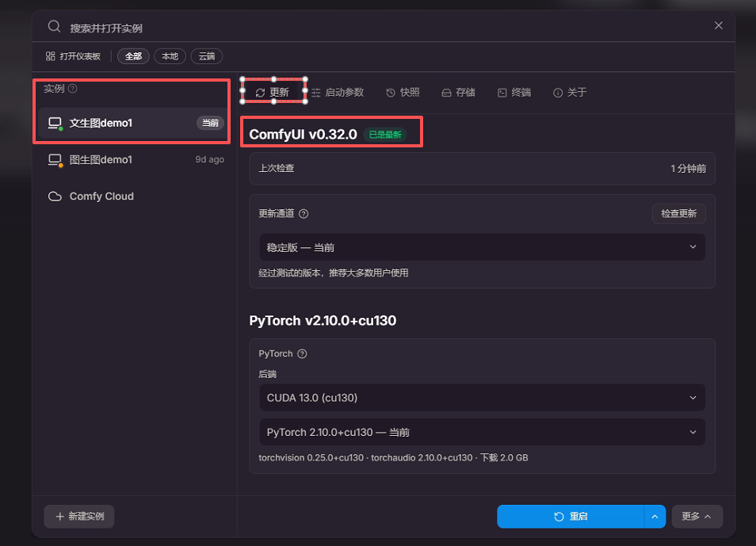Click the 9d ago timestamp
756x546 pixels.
tap(210, 159)
